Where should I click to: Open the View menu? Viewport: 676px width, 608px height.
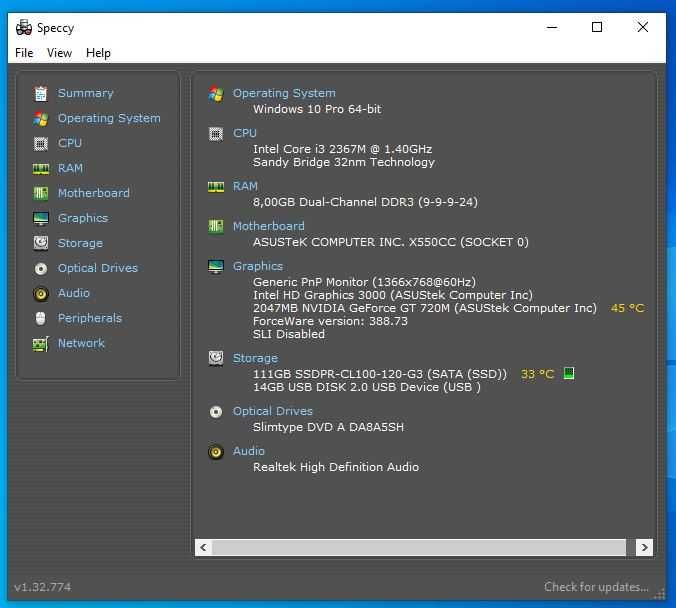[x=59, y=53]
